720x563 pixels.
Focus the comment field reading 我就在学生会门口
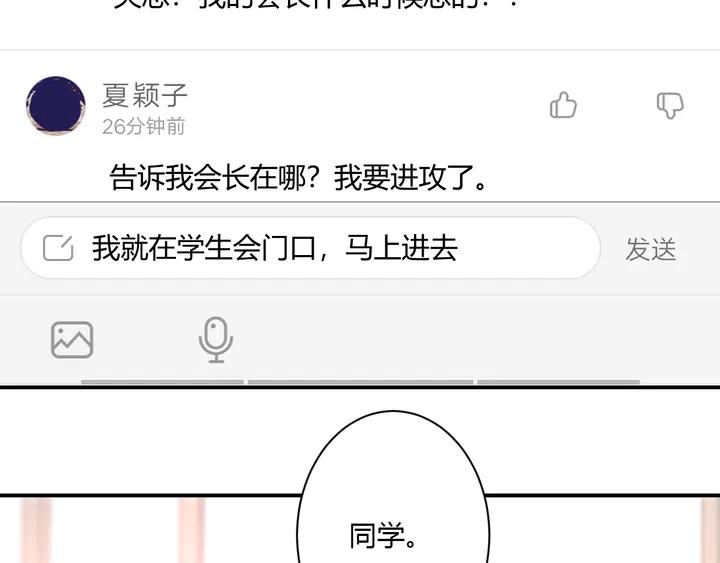pyautogui.click(x=310, y=248)
